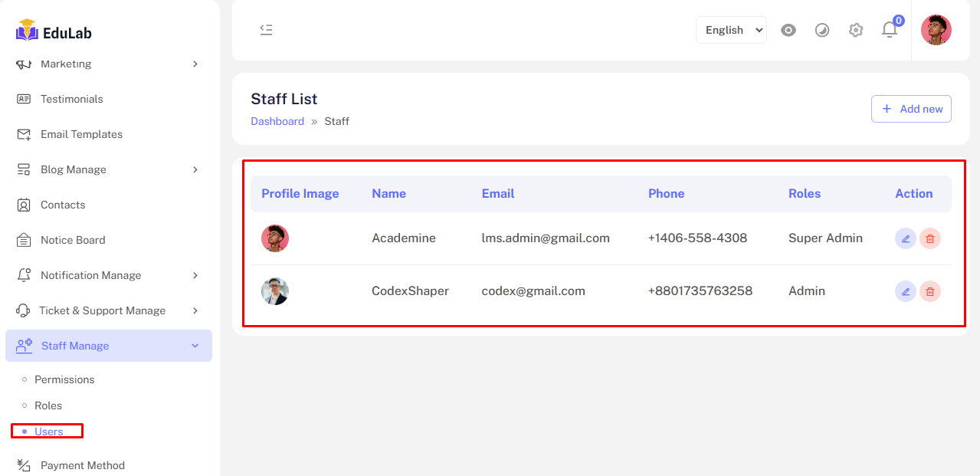Go to the Notice Board page

click(x=73, y=240)
